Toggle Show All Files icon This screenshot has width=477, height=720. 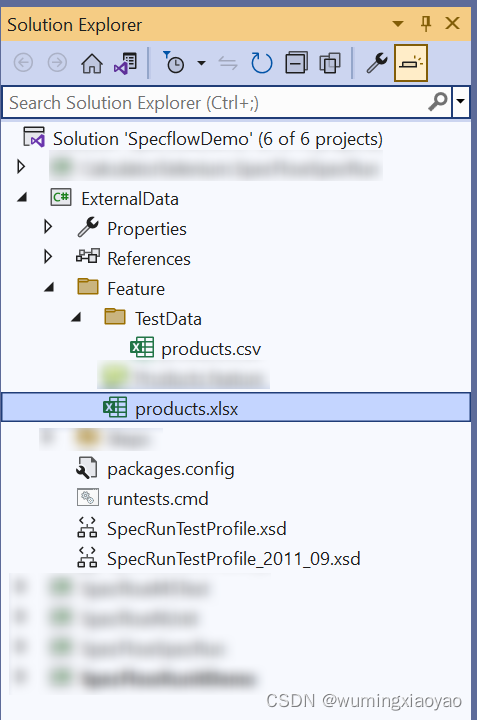tap(330, 63)
